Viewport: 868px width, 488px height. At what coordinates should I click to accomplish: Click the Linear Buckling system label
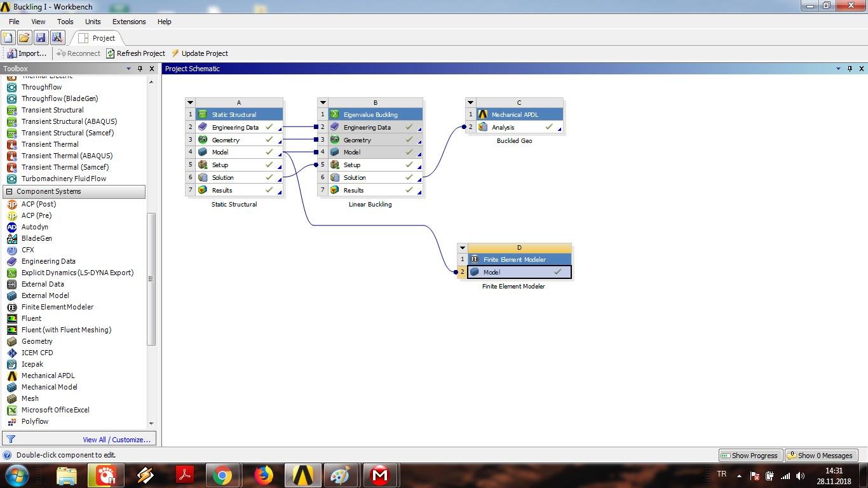click(x=370, y=205)
